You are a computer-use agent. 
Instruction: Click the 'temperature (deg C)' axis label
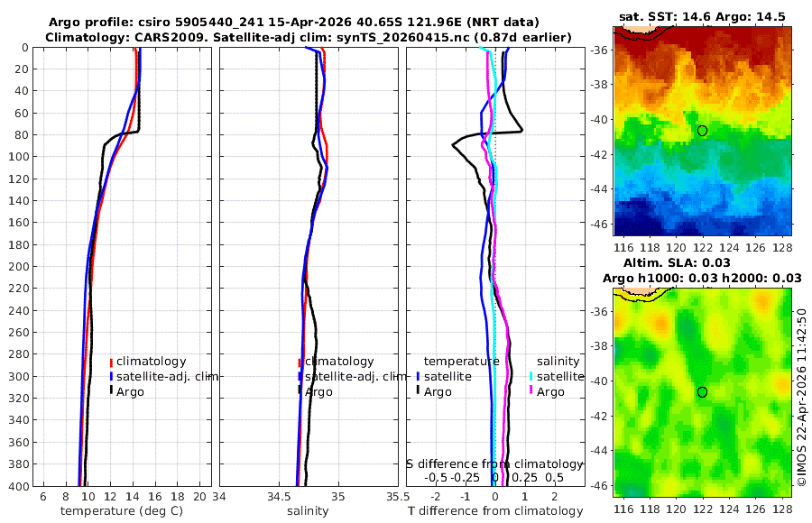pos(122,511)
